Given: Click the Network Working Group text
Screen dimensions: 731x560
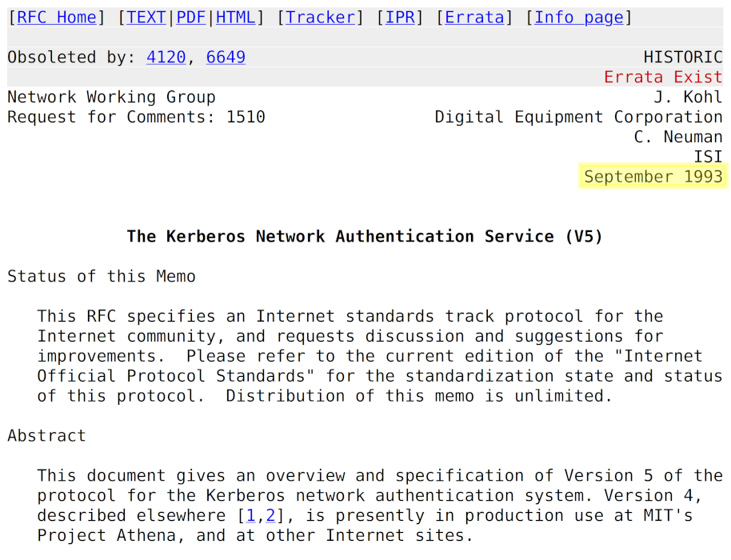Looking at the screenshot, I should (110, 97).
